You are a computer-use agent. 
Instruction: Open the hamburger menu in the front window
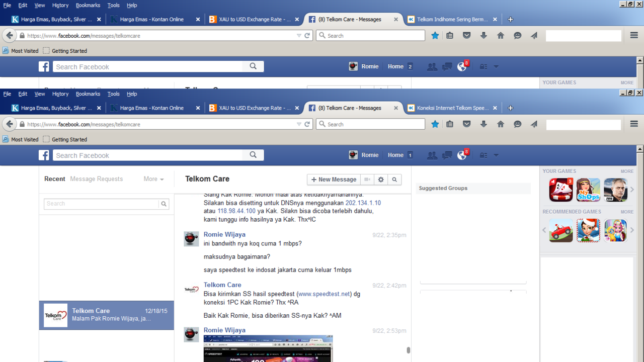tap(634, 124)
